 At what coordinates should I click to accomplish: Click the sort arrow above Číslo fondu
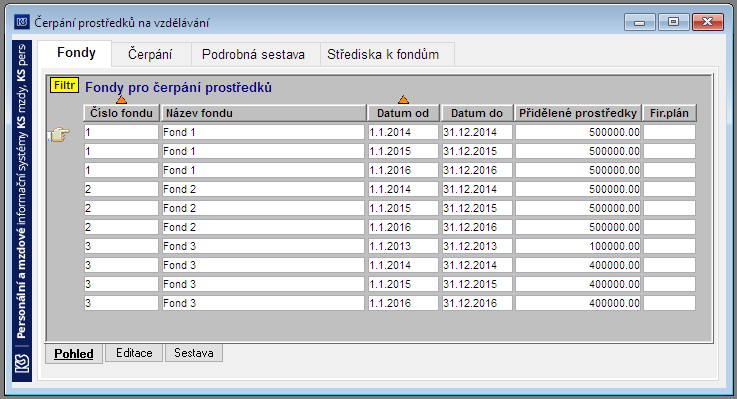[x=121, y=100]
